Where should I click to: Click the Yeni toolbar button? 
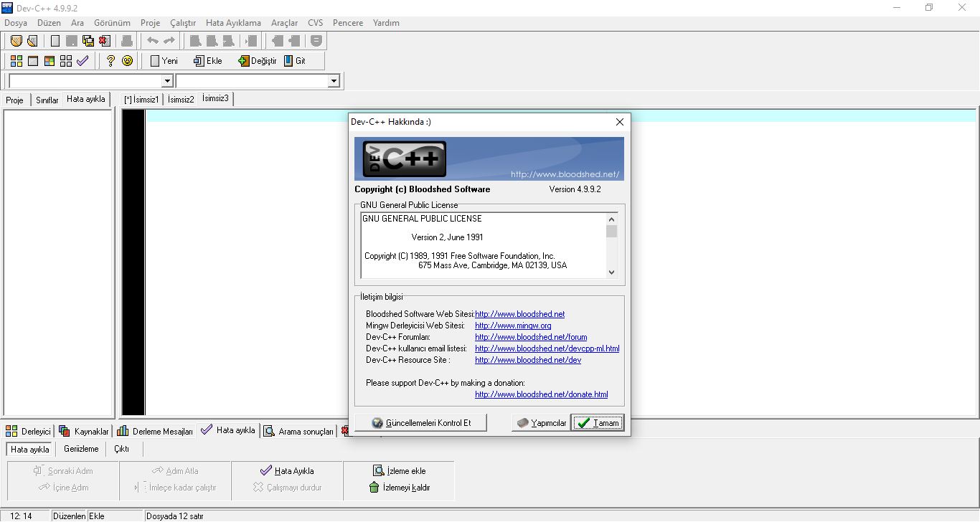click(164, 61)
